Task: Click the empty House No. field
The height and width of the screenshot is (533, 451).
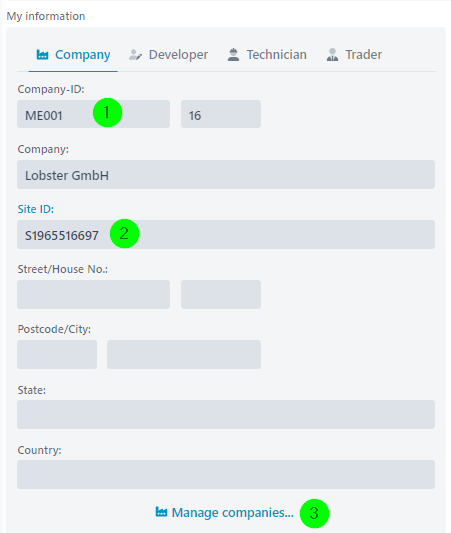Action: click(x=221, y=294)
